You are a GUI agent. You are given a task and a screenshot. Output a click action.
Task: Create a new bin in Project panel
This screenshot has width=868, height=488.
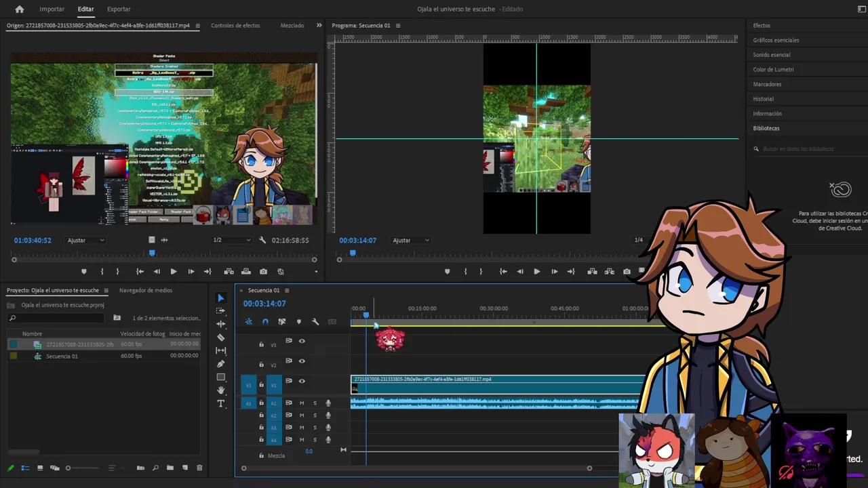(170, 468)
